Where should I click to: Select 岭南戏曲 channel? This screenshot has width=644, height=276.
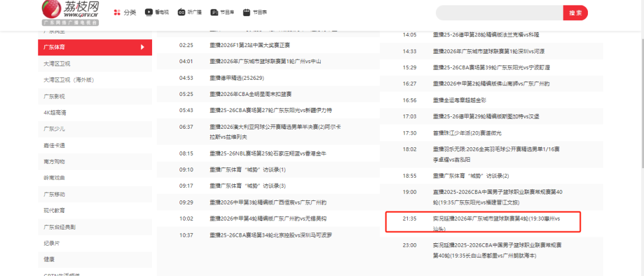click(95, 178)
